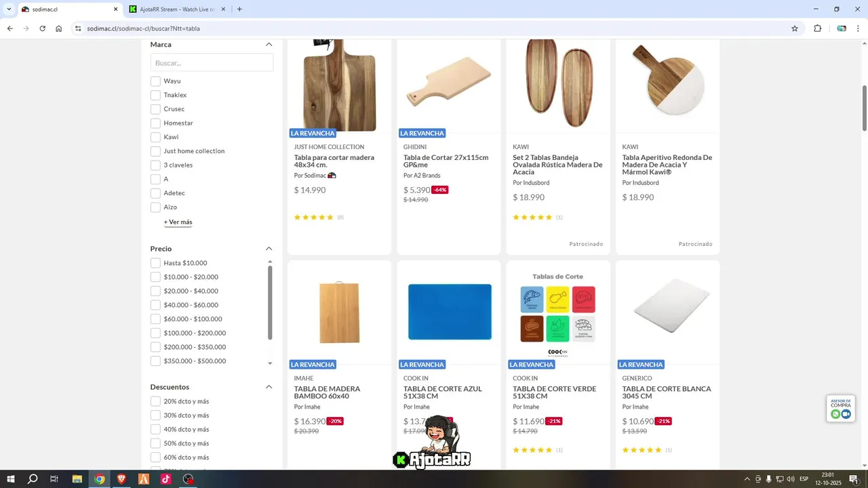Open a new browser tab

[239, 9]
